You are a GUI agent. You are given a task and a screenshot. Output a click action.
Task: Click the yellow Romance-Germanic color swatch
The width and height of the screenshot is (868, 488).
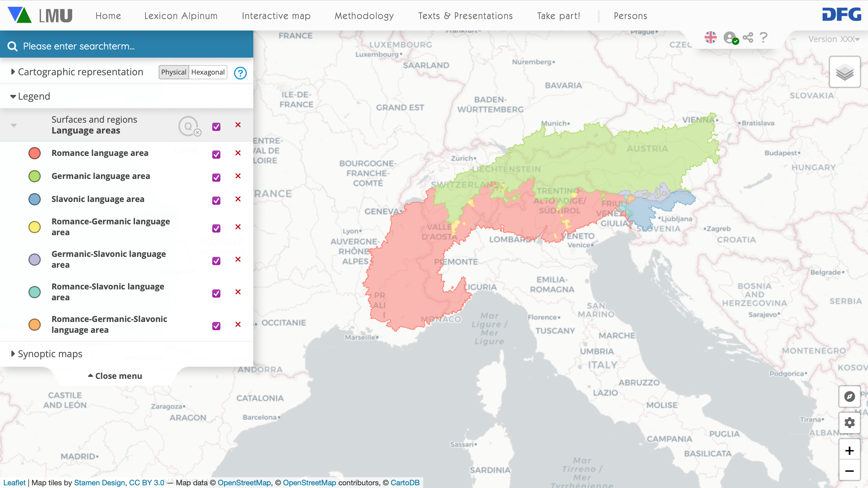click(35, 227)
